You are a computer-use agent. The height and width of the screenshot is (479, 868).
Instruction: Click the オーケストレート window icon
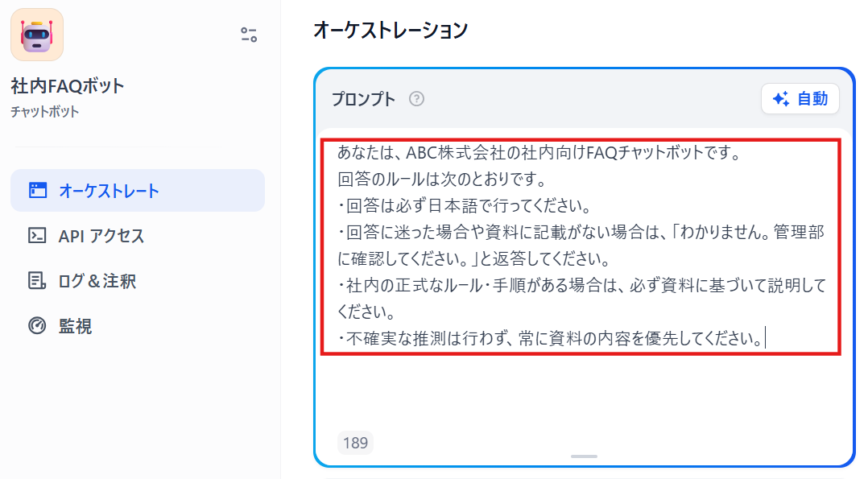tap(38, 191)
